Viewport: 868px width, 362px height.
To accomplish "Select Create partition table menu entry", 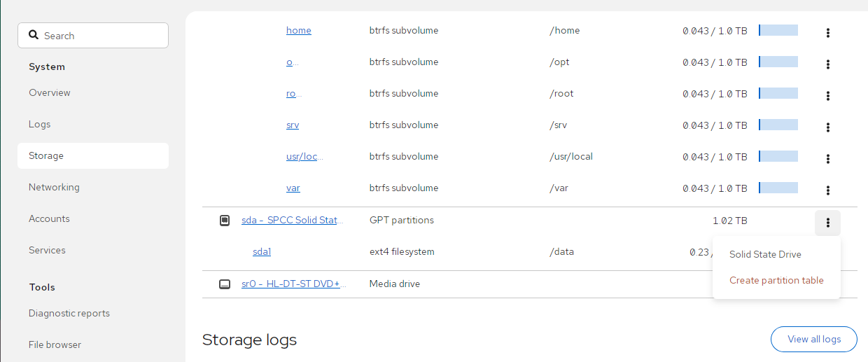I will tap(776, 280).
